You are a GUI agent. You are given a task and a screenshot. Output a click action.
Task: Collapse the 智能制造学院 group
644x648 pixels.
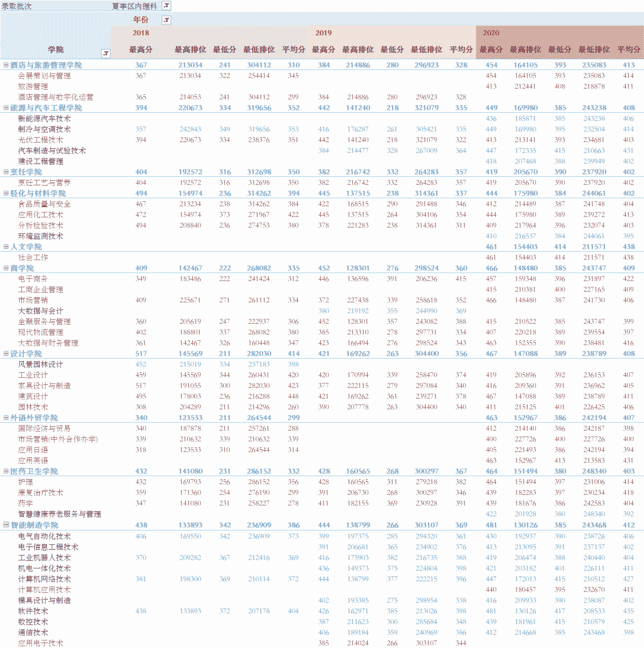coord(6,525)
